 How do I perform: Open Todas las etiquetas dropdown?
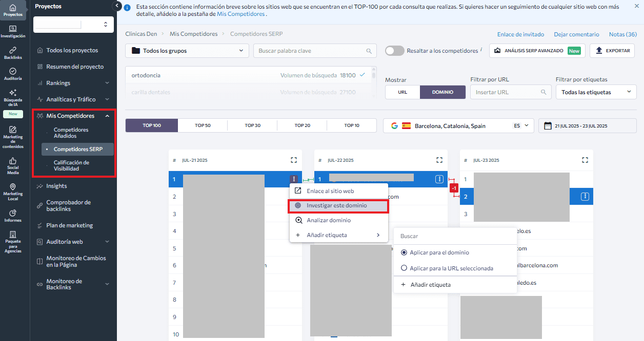click(x=596, y=92)
